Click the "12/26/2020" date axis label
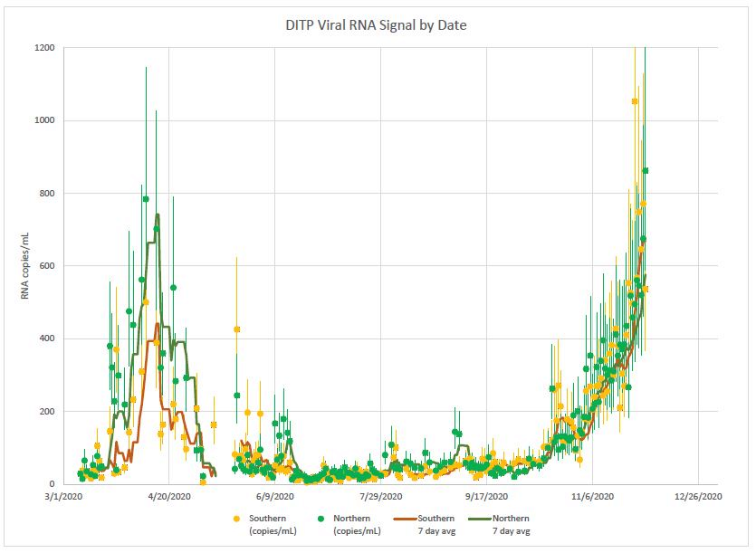 [x=698, y=496]
